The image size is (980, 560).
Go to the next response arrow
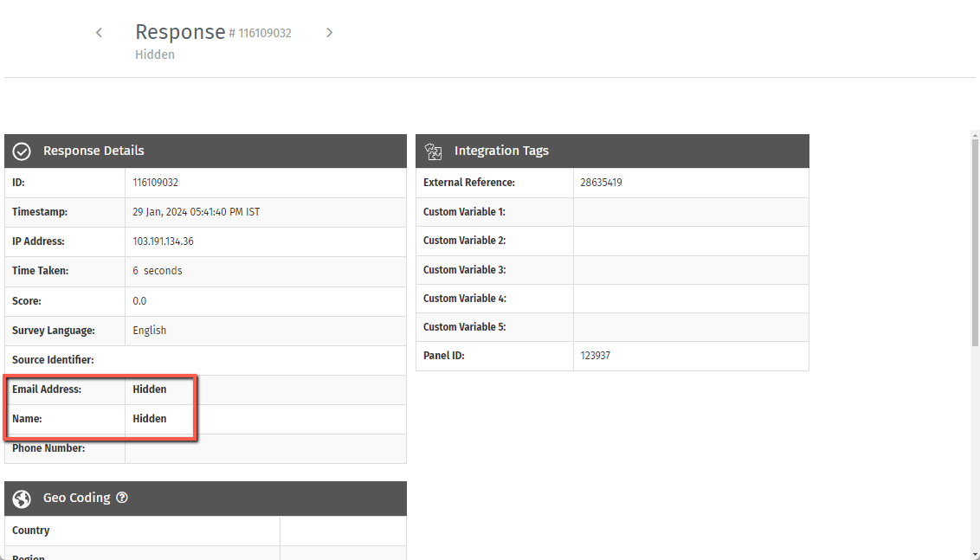click(x=329, y=33)
